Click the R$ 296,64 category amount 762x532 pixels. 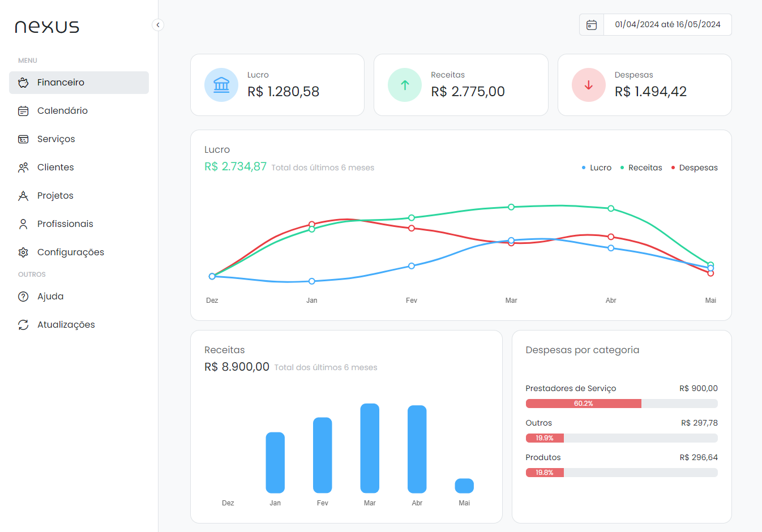699,457
